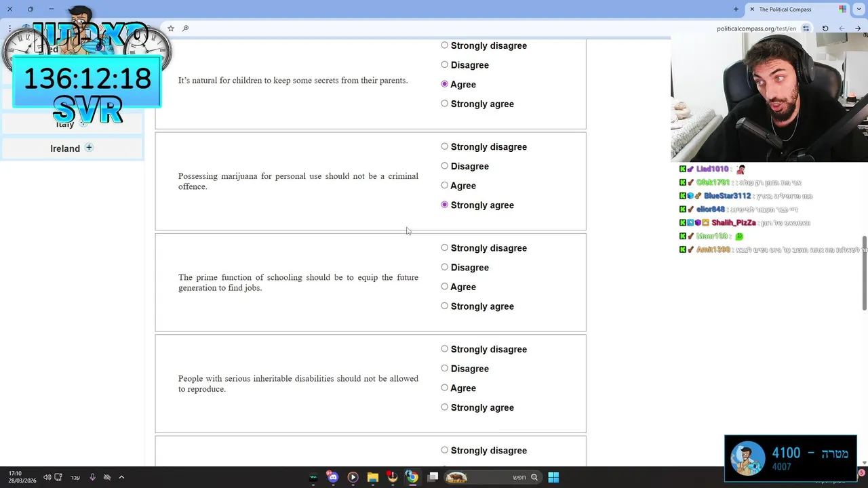Close The Political Compass tab
Image resolution: width=868 pixels, height=488 pixels.
coord(751,9)
